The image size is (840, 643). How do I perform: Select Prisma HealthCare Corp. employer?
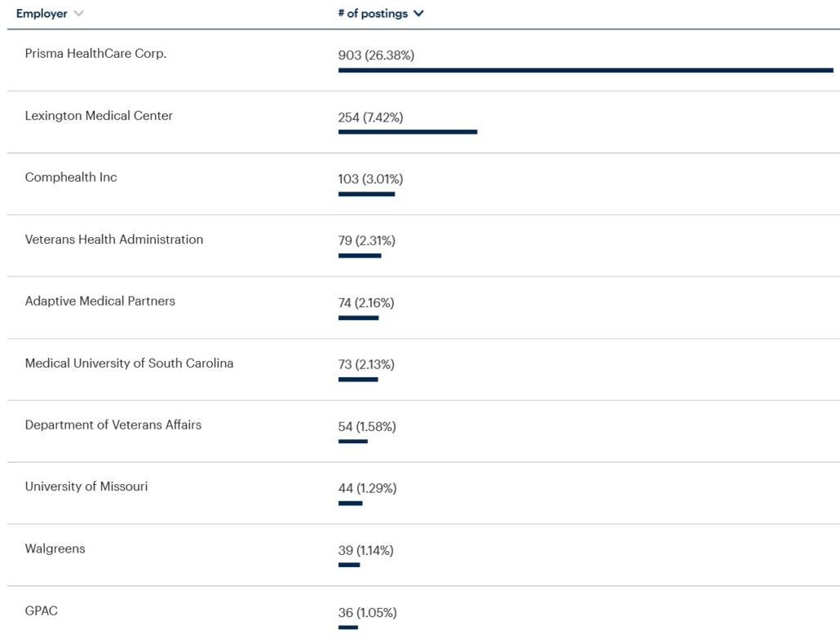point(95,54)
